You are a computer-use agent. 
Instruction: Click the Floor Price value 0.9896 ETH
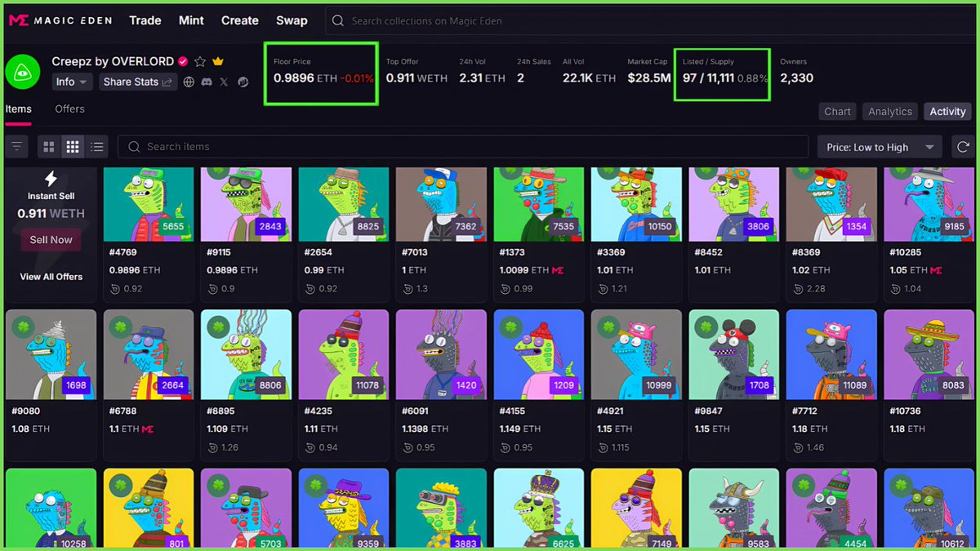pos(305,78)
